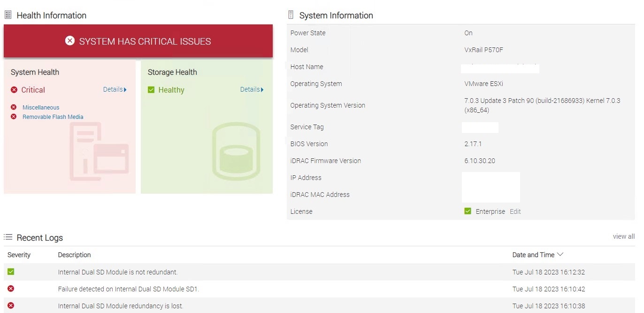Expand Storage Health Details

pos(251,89)
